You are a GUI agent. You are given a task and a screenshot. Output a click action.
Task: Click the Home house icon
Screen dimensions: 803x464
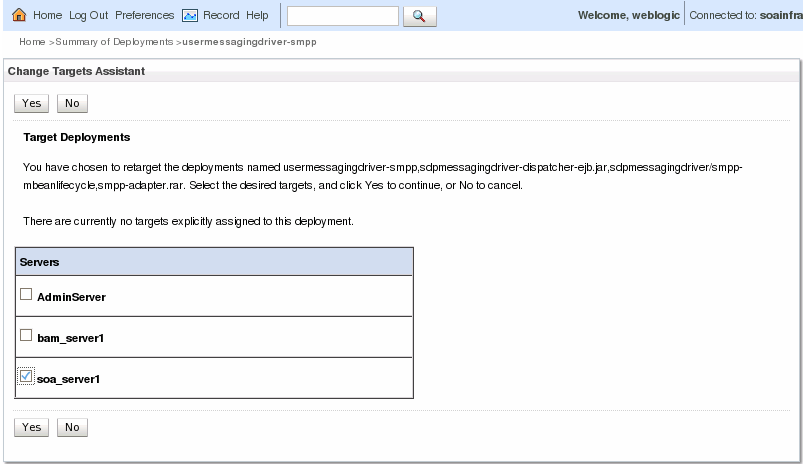pyautogui.click(x=19, y=15)
